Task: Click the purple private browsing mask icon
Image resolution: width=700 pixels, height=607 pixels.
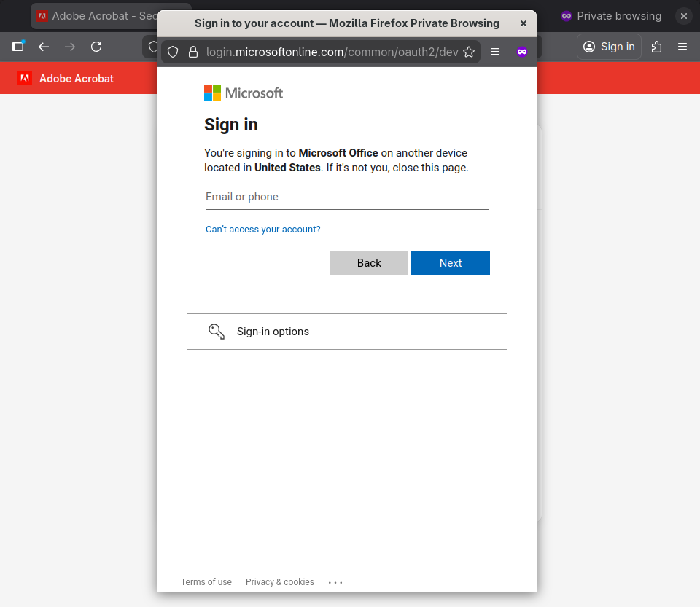Action: click(521, 52)
